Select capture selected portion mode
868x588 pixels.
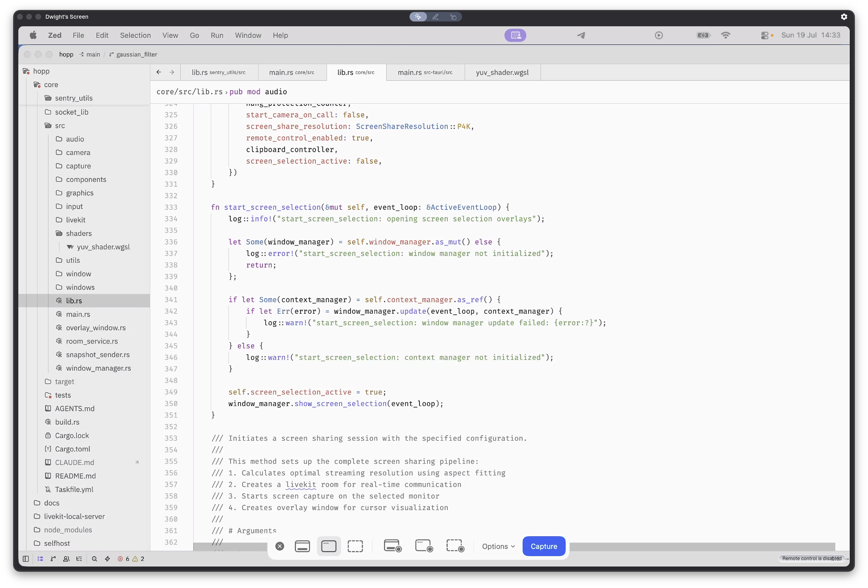click(x=355, y=546)
